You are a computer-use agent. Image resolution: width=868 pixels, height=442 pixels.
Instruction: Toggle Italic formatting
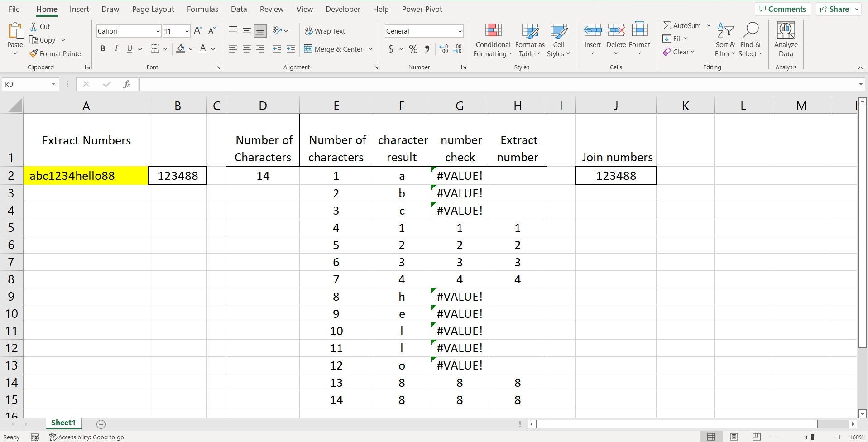pos(116,49)
